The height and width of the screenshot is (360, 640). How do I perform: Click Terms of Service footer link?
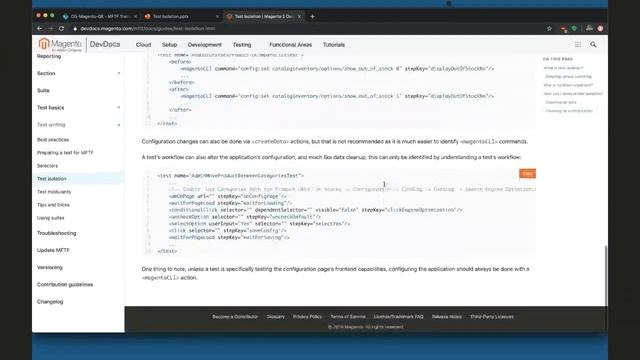tap(348, 317)
